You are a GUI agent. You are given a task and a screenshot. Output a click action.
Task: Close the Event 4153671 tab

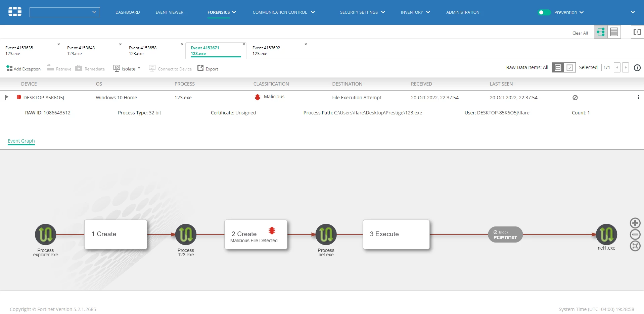[244, 44]
